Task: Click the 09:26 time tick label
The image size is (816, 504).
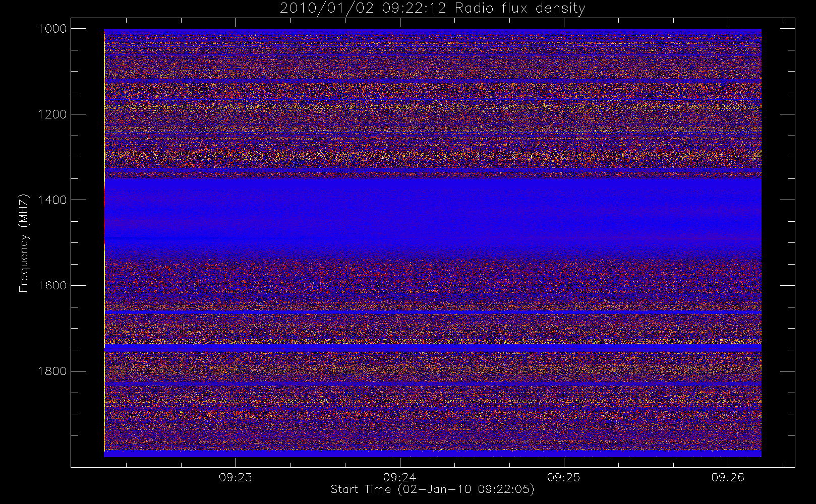Action: [x=728, y=477]
